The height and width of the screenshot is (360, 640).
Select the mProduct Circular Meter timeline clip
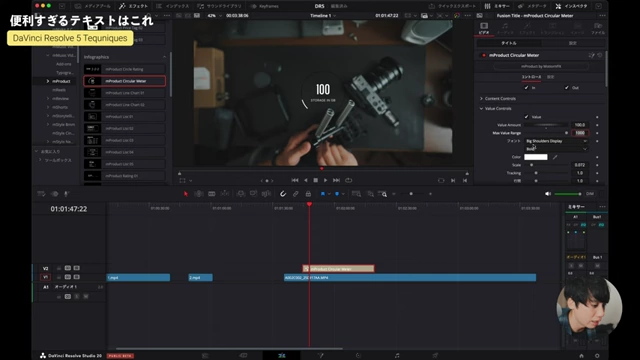point(338,269)
